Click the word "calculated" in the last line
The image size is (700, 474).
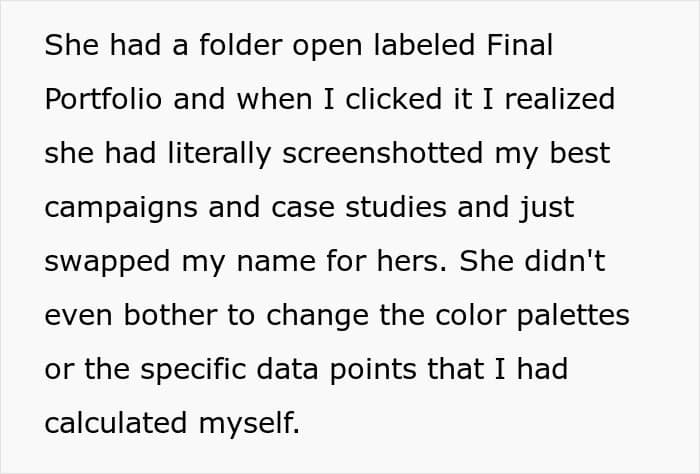(111, 424)
